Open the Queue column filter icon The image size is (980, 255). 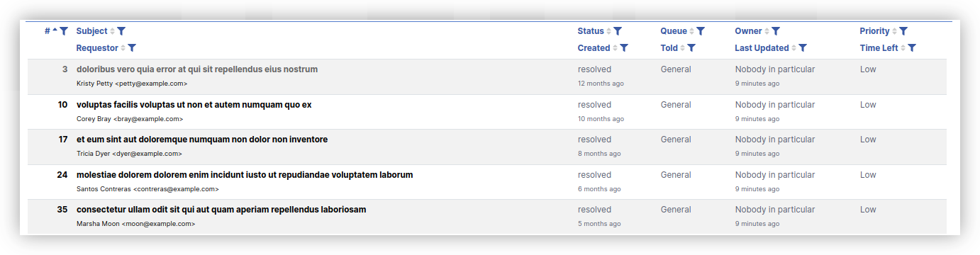(701, 31)
